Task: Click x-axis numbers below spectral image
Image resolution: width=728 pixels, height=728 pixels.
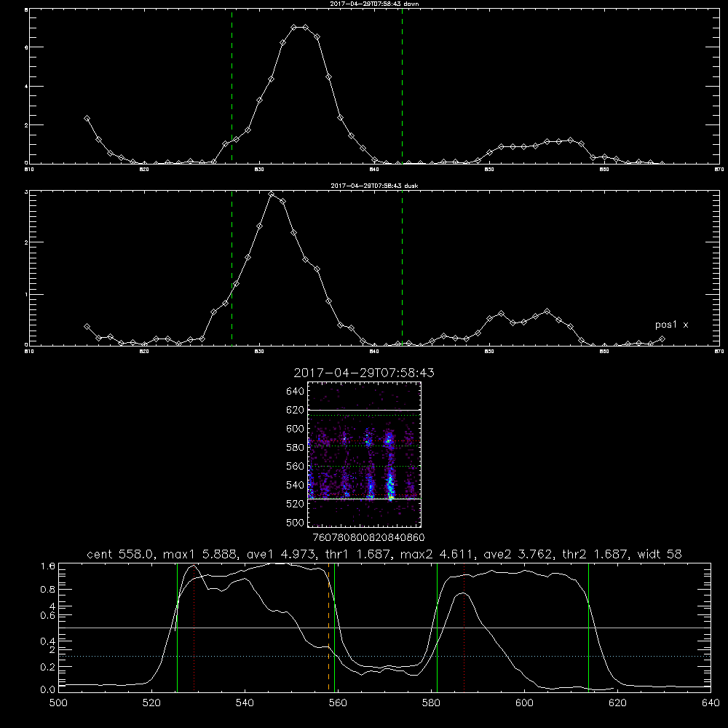Action: pyautogui.click(x=369, y=538)
